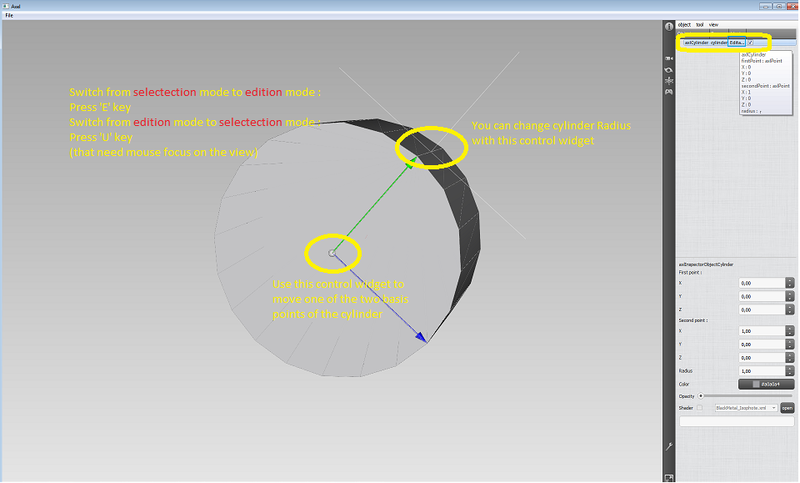Open the object menu
The image size is (800, 483).
tap(684, 24)
